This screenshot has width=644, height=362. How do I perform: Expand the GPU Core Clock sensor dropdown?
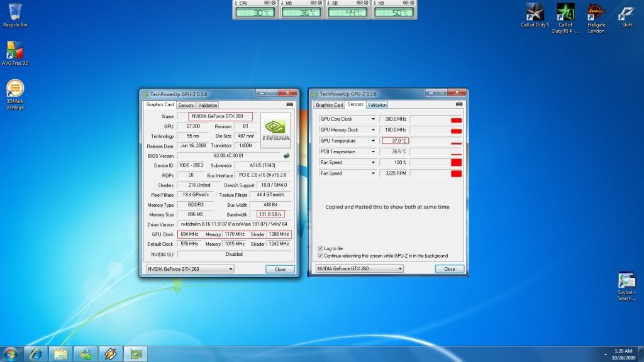tap(373, 119)
